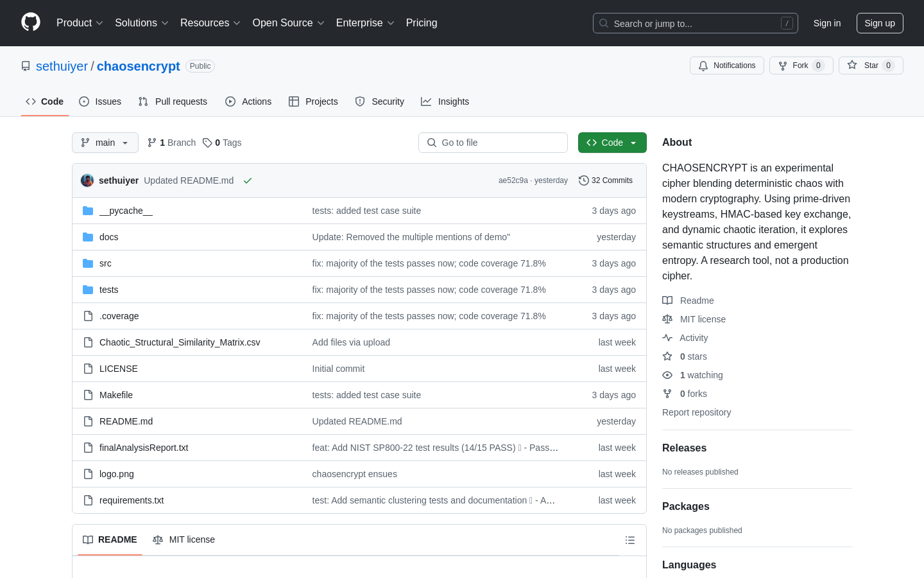Expand the Solutions menu
924x578 pixels.
click(x=141, y=22)
